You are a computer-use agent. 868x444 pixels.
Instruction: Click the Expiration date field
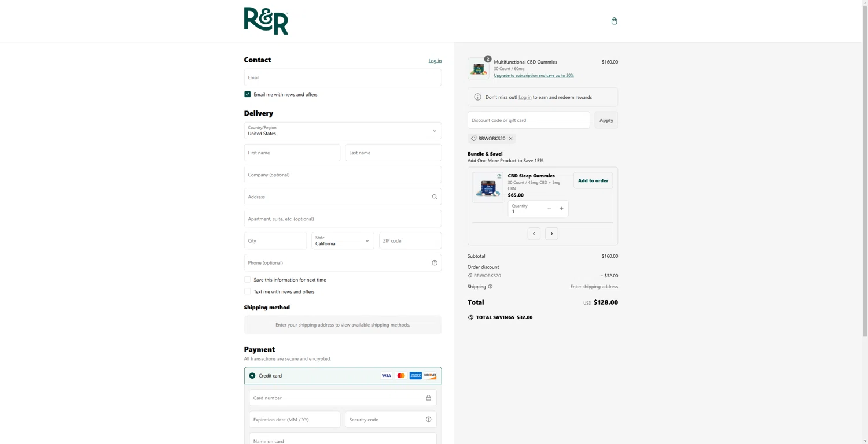click(295, 420)
